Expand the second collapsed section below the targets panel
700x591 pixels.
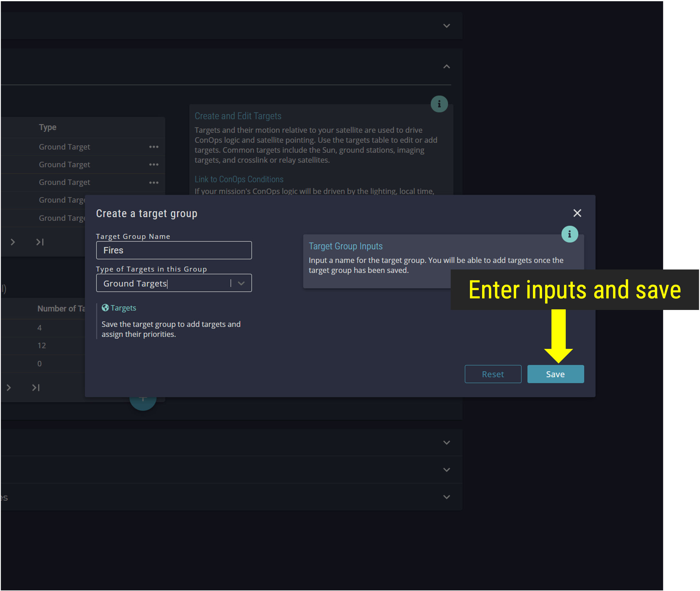446,470
